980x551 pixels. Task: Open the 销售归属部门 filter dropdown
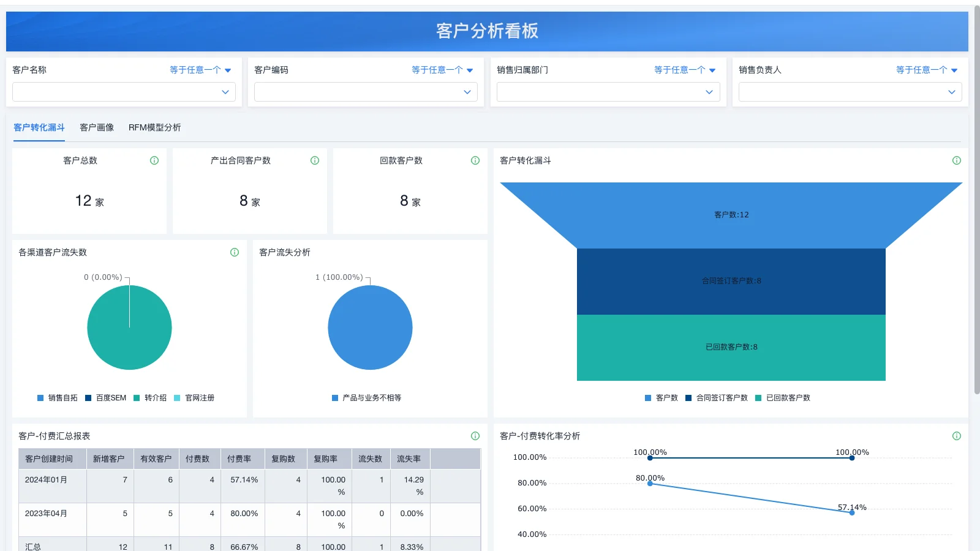click(608, 92)
